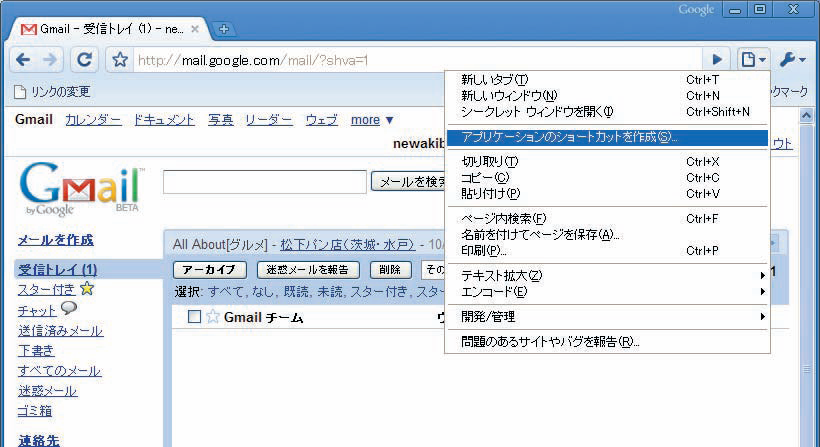Open the 下書き folder
The image size is (820, 447).
coord(36,351)
